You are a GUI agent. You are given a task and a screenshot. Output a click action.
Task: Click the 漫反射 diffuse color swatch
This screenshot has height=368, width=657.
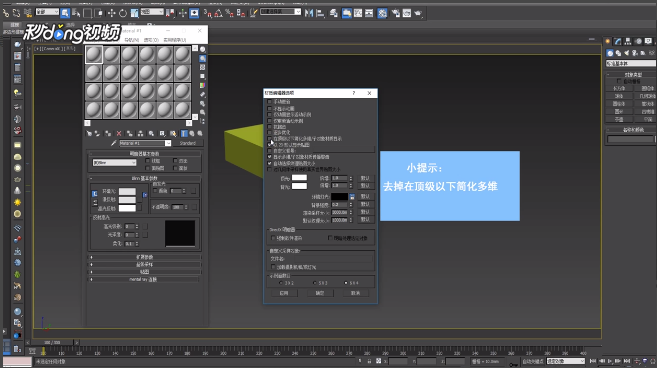tap(127, 200)
